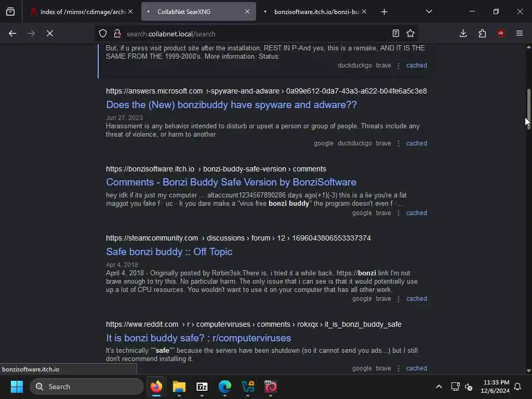The width and height of the screenshot is (532, 399).
Task: Show hidden system tray icons
Action: 438,387
